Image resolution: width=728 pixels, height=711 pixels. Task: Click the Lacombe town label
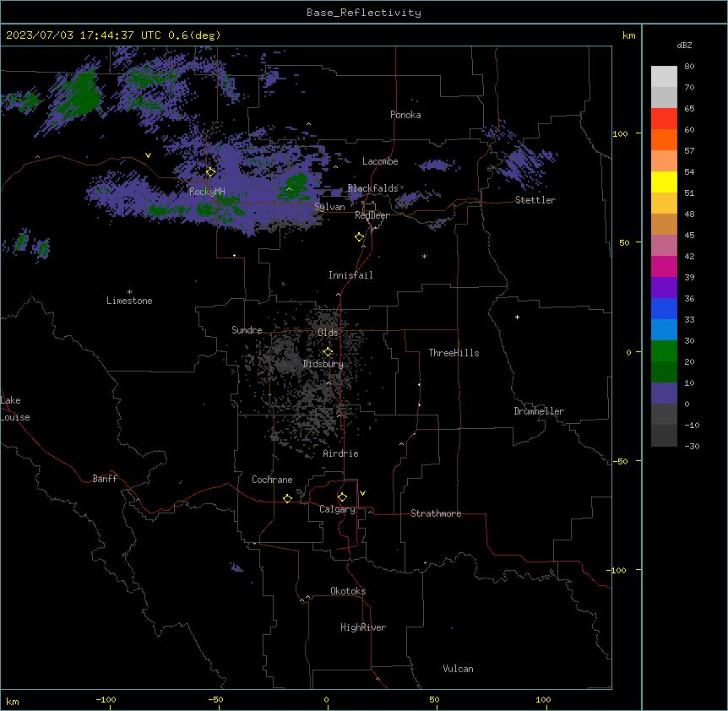[380, 161]
